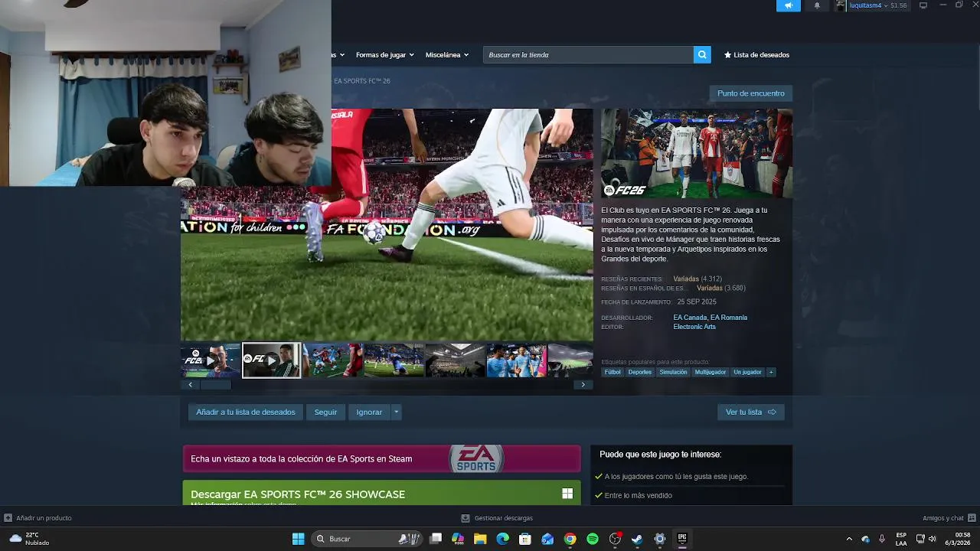Click the Variadas recent reviews summary
This screenshot has width=980, height=551.
click(x=686, y=279)
